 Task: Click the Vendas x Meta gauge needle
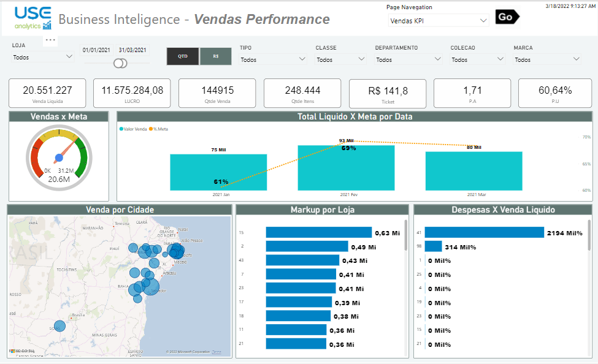(63, 153)
